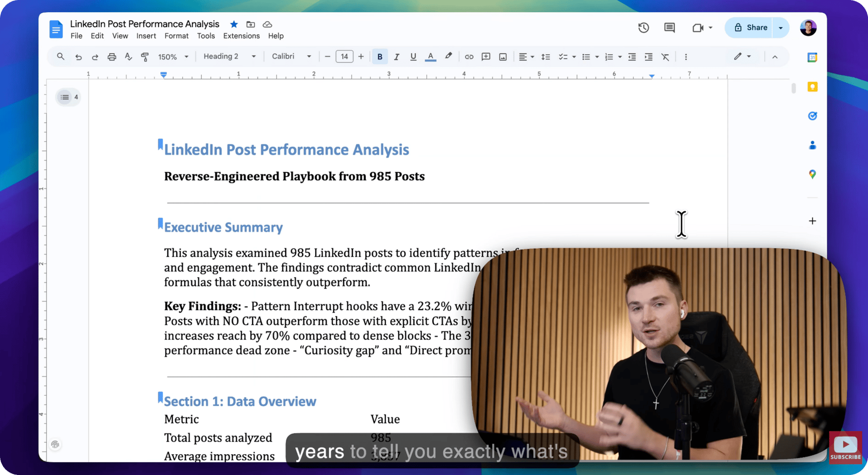The width and height of the screenshot is (868, 475).
Task: Click the video call camera icon
Action: (698, 28)
